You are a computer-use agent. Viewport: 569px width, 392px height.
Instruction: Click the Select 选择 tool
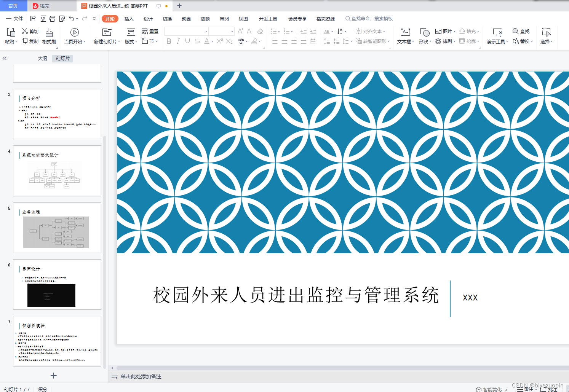click(x=547, y=36)
